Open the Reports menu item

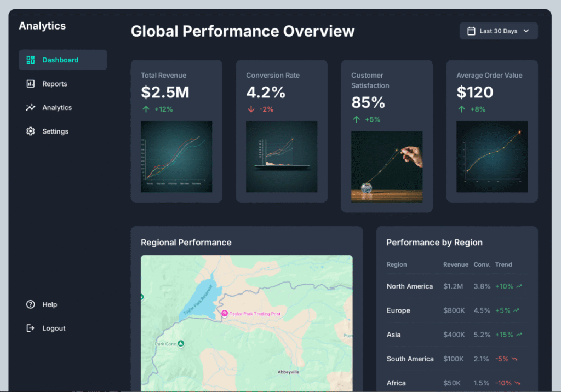pyautogui.click(x=55, y=84)
